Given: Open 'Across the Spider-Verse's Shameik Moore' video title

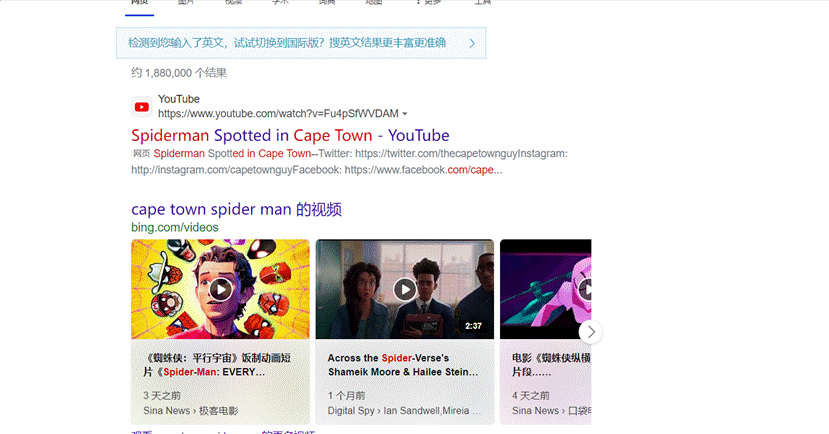Looking at the screenshot, I should click(x=402, y=365).
